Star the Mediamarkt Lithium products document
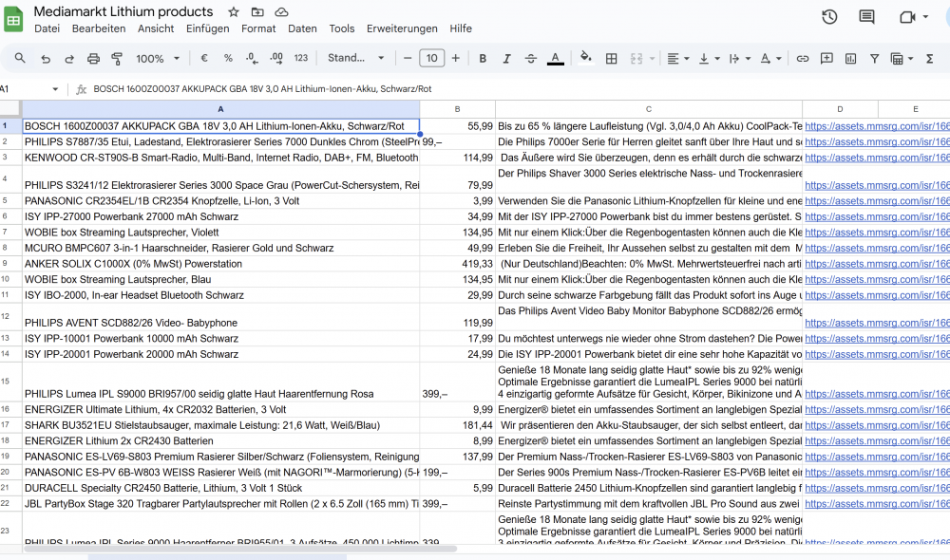This screenshot has width=950, height=560. (x=234, y=12)
